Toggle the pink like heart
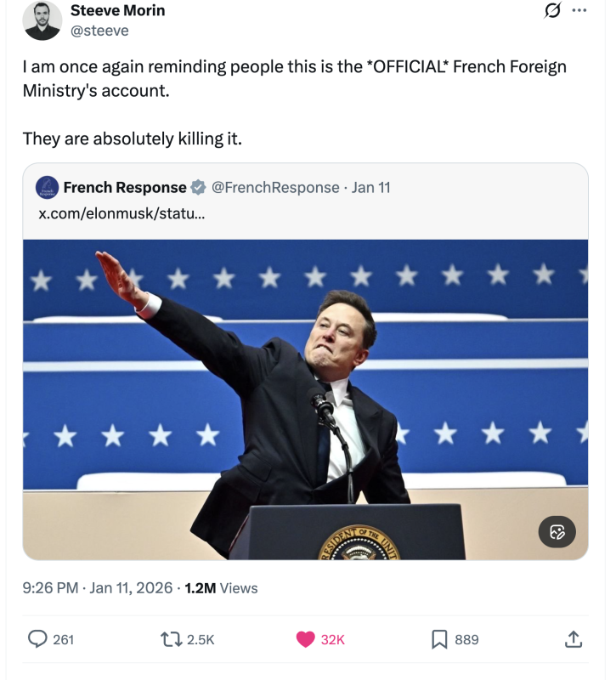 [306, 639]
